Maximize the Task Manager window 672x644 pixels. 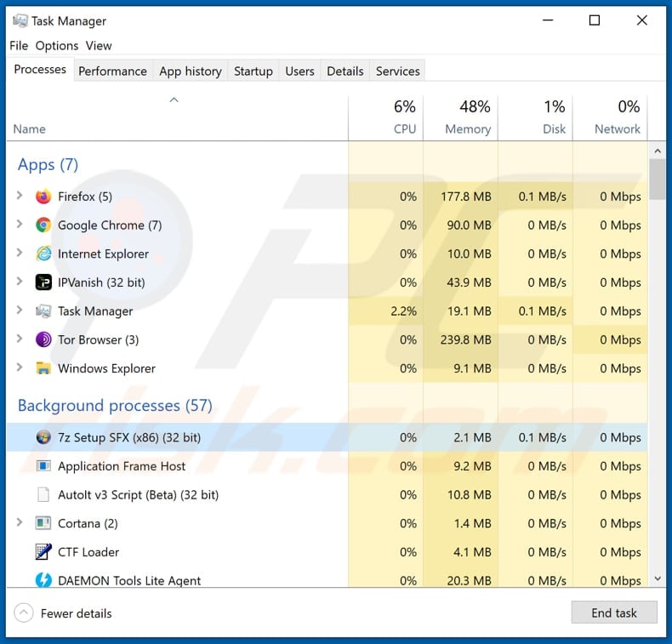click(x=595, y=20)
